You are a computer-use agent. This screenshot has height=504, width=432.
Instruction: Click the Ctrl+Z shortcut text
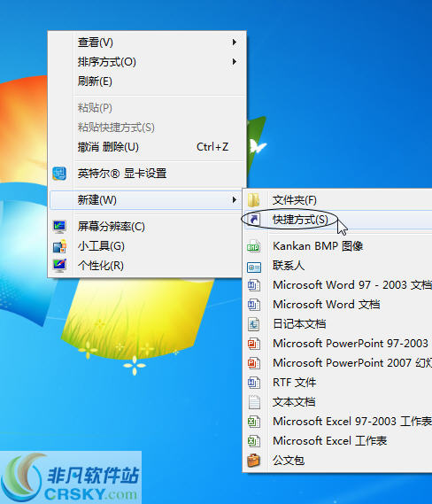coord(212,147)
